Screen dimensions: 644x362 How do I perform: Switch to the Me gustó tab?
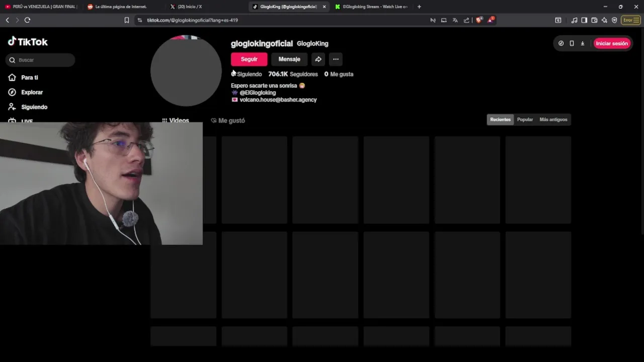pos(228,121)
